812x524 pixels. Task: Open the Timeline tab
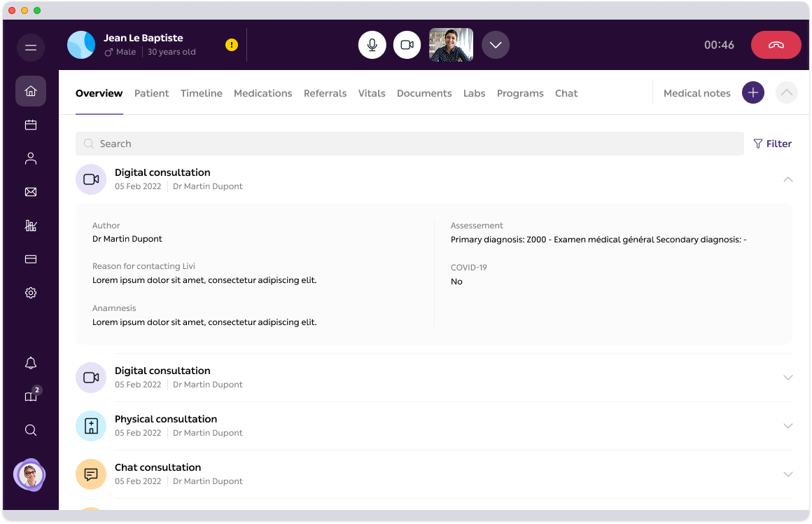coord(202,93)
